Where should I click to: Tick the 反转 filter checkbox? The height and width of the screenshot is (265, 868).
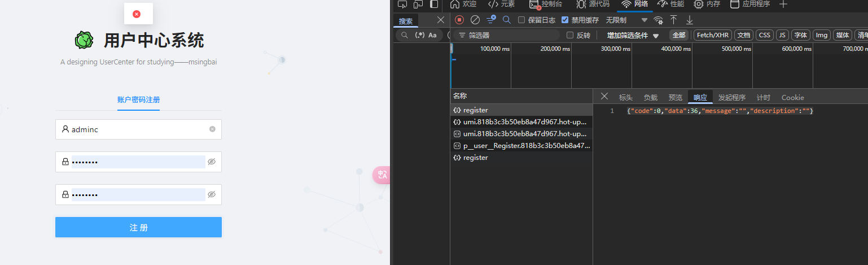point(570,35)
